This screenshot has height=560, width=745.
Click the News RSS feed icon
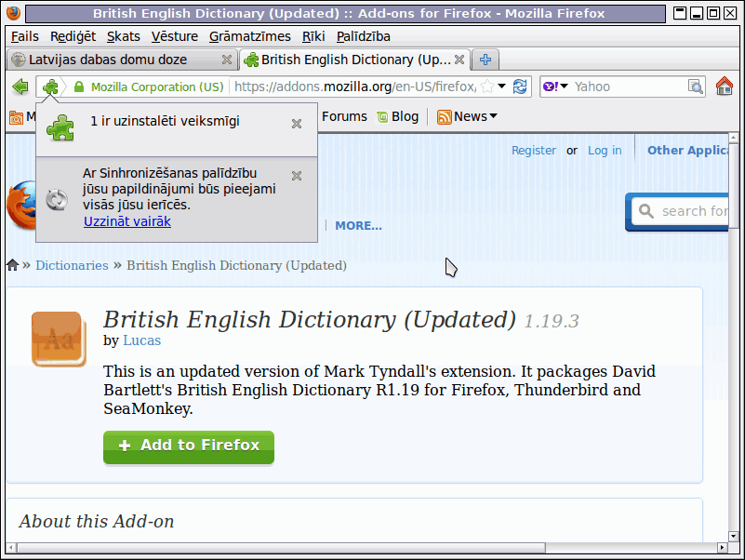click(x=444, y=117)
